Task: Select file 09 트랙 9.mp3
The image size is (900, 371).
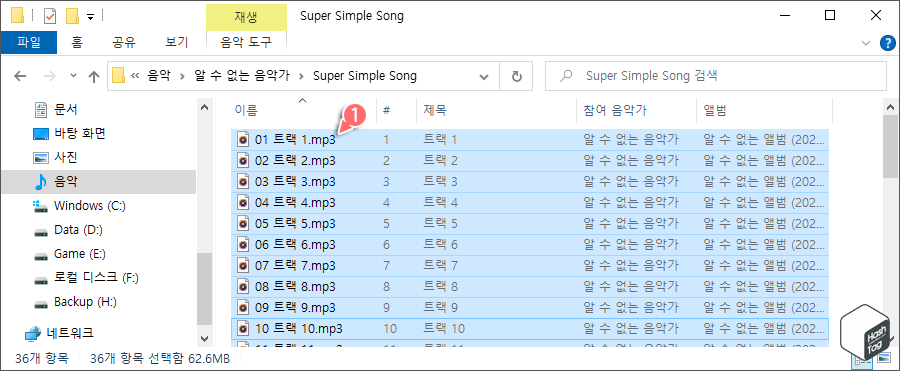Action: click(530, 308)
